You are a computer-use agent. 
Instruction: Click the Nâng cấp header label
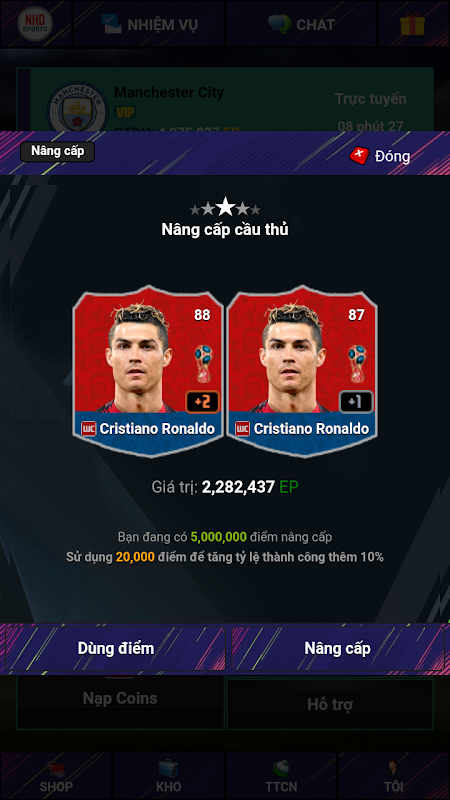tap(58, 152)
